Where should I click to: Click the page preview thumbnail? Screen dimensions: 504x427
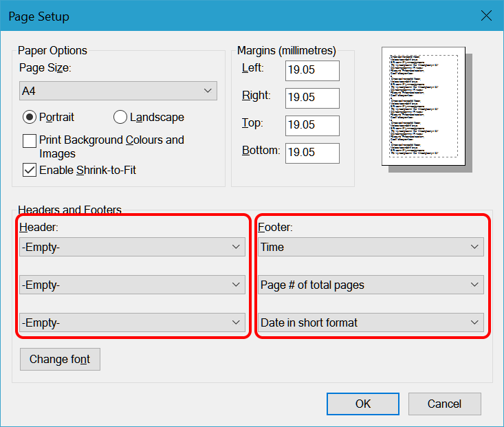(424, 107)
